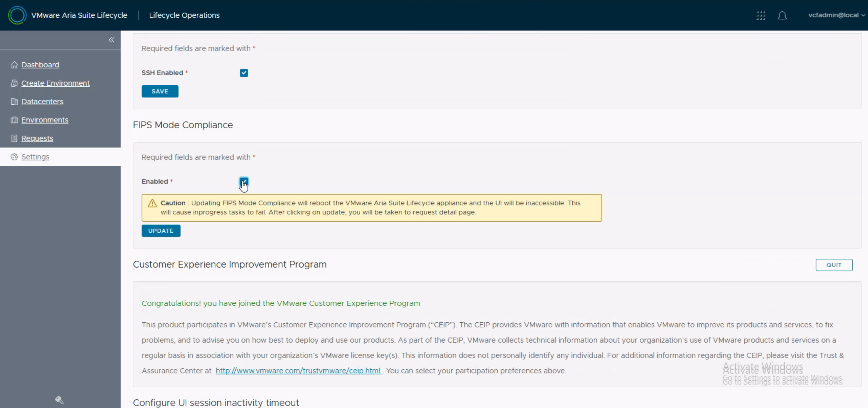This screenshot has width=868, height=408.
Task: Open the Environments menu item
Action: (x=44, y=120)
